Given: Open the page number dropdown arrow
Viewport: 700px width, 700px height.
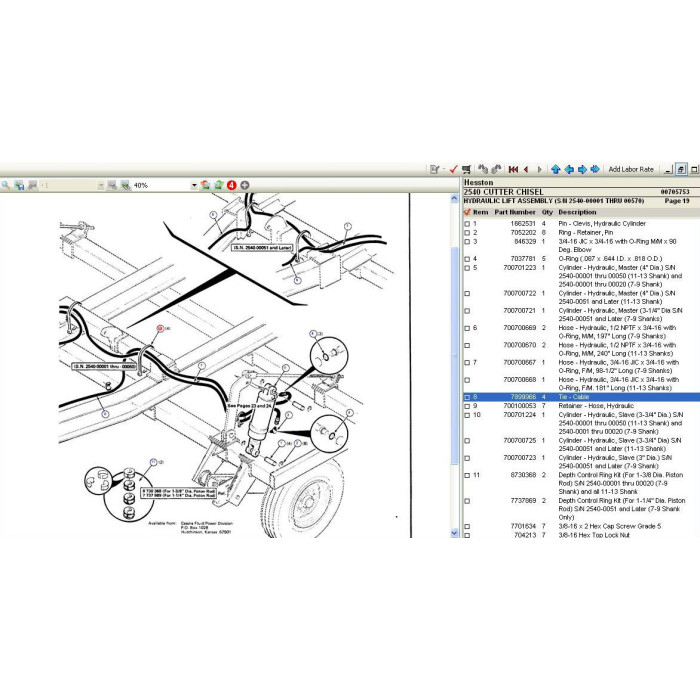Looking at the screenshot, I should [100, 185].
